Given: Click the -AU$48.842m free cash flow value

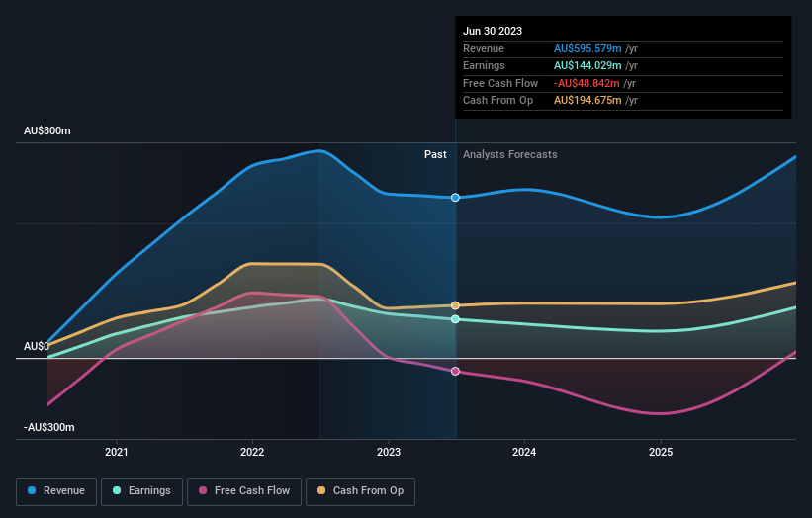Looking at the screenshot, I should (x=586, y=83).
